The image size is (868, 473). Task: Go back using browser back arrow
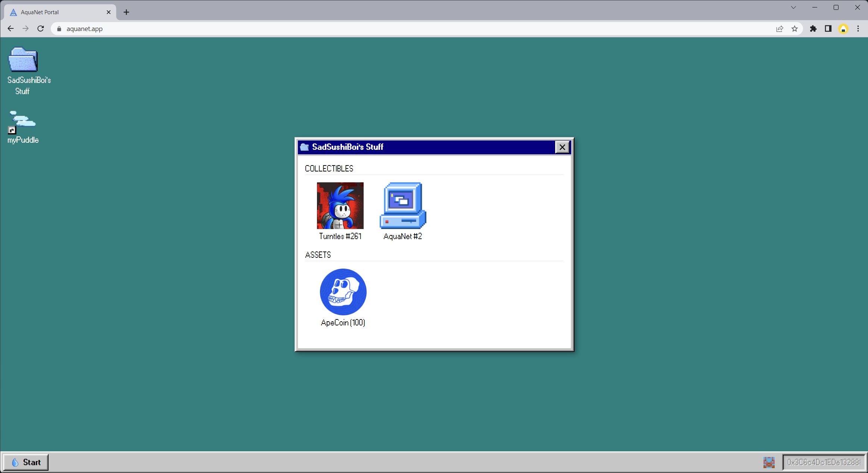(10, 28)
